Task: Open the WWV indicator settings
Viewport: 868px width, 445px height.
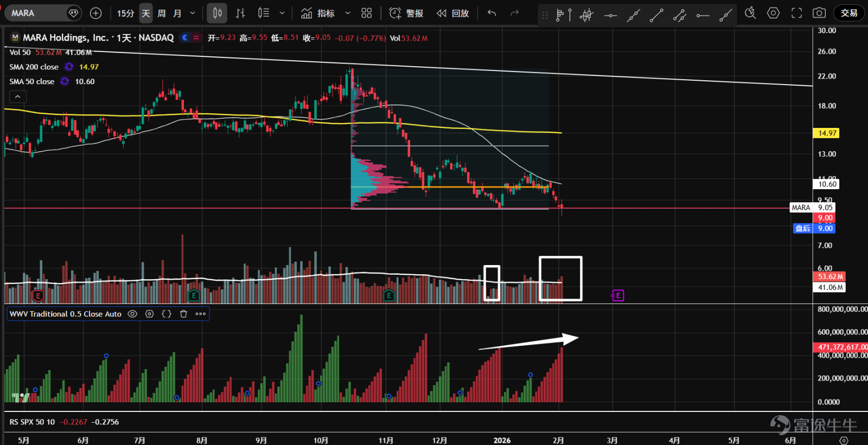Action: [150, 314]
